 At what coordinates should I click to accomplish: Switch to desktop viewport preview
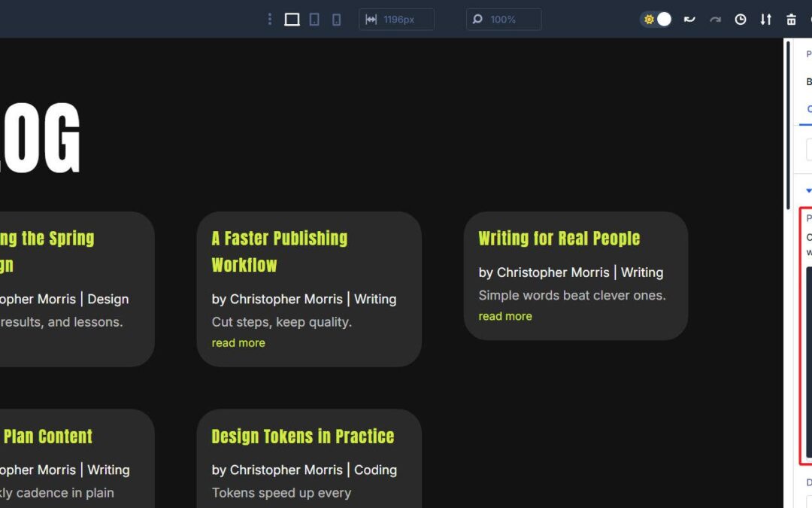point(292,20)
